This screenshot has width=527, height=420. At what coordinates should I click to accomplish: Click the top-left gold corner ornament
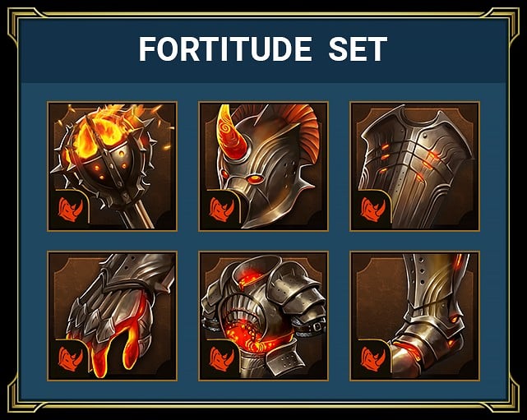(x=25, y=25)
